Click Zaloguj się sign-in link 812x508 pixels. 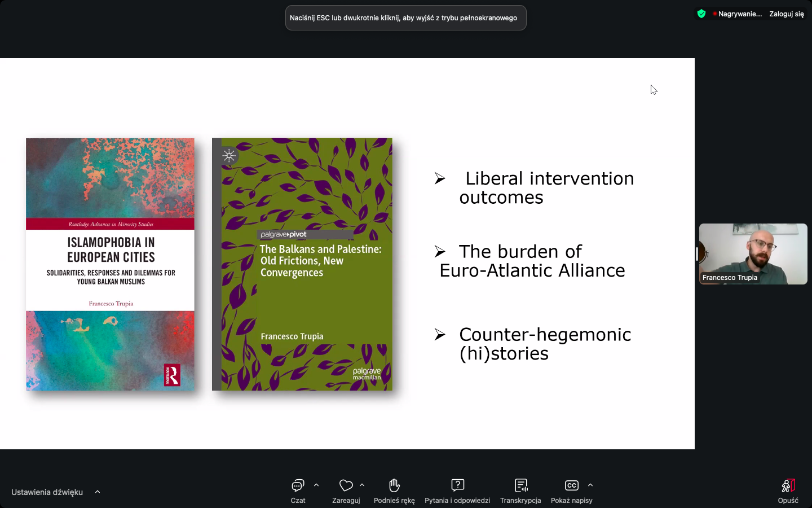coord(787,14)
